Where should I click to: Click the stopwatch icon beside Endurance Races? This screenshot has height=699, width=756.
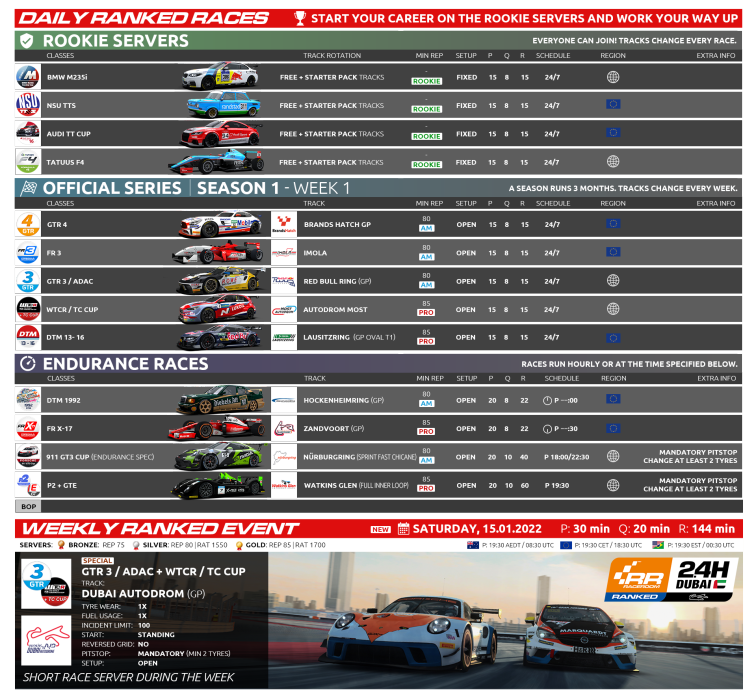(x=28, y=364)
